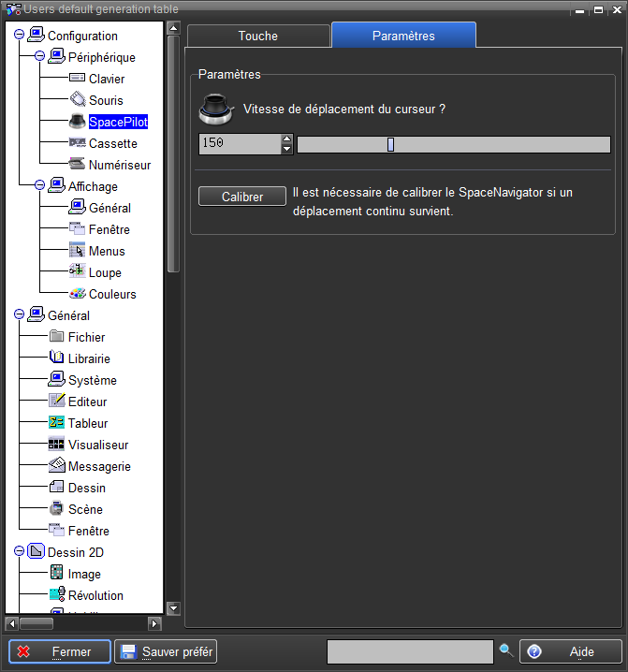Click the cursor speed slider handle
Screen dimensions: 628x672
pos(390,144)
